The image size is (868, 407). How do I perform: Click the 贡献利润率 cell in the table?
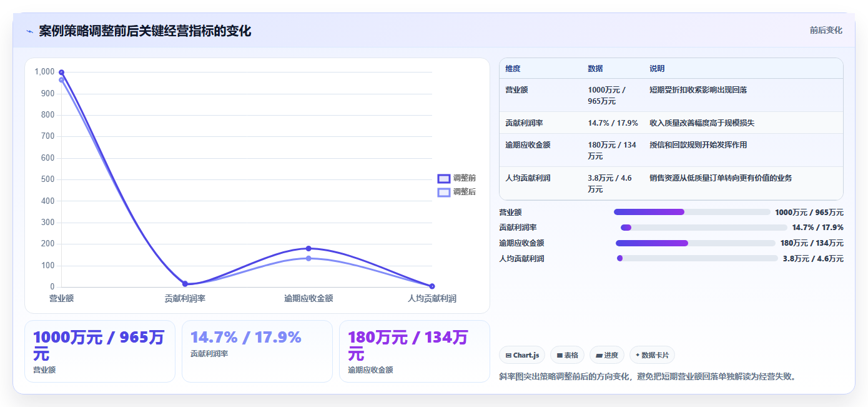point(540,123)
